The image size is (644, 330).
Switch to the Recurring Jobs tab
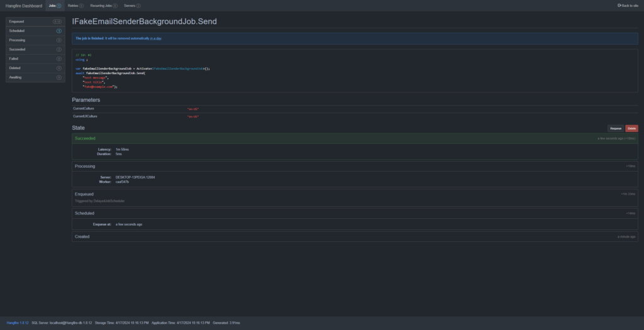point(100,5)
